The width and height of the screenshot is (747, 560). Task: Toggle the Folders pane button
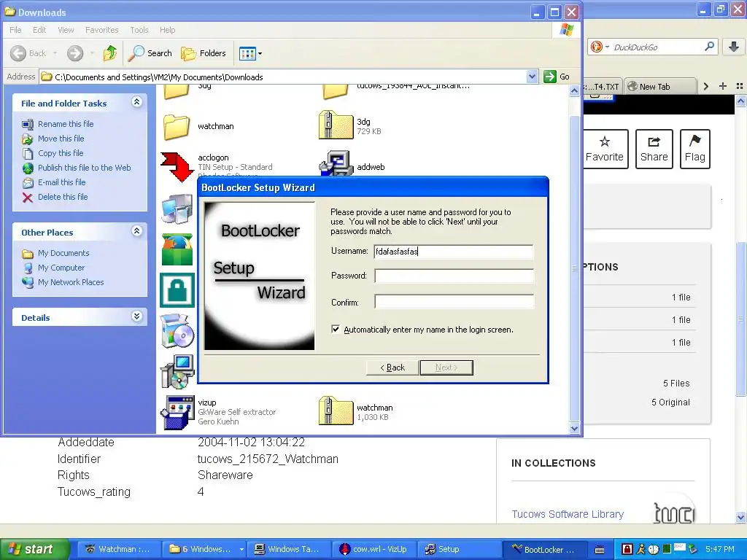tap(204, 52)
